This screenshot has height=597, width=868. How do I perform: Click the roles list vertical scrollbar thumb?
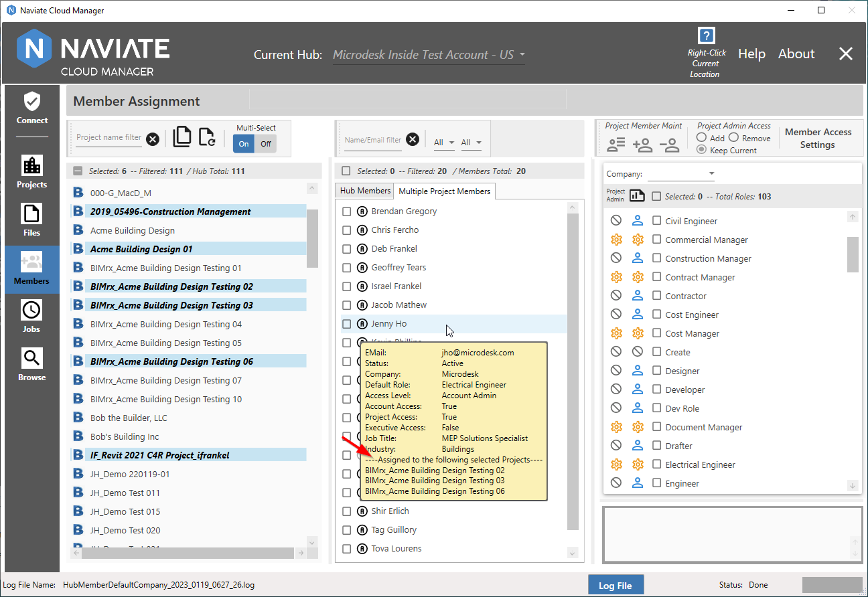click(853, 255)
